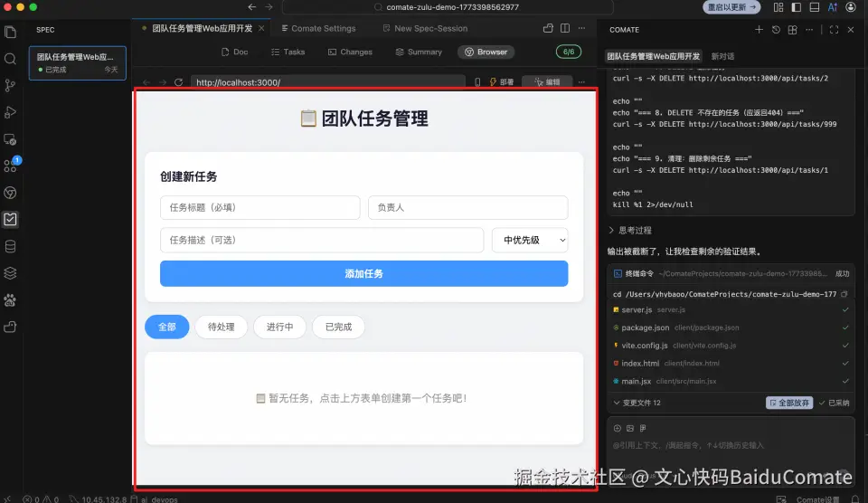This screenshot has height=503, width=868.
Task: Open the Spec checklist icon in activity bar
Action: (10, 219)
